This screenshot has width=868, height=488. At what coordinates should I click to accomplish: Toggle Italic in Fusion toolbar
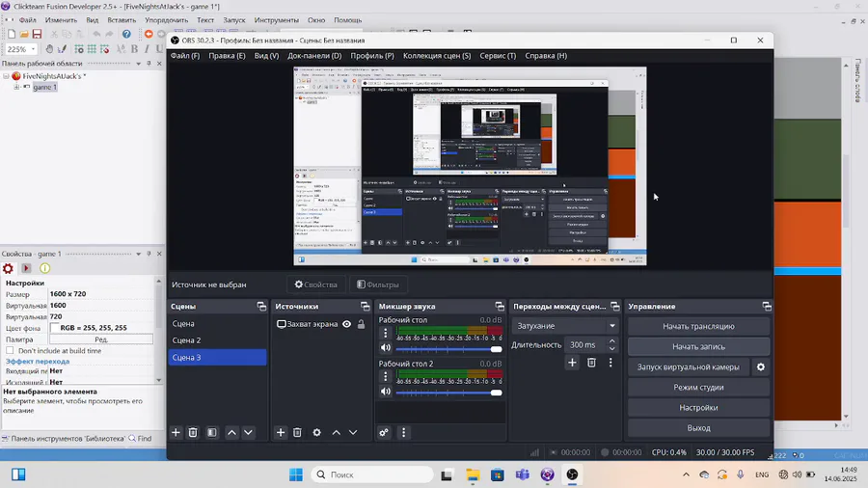(x=147, y=49)
